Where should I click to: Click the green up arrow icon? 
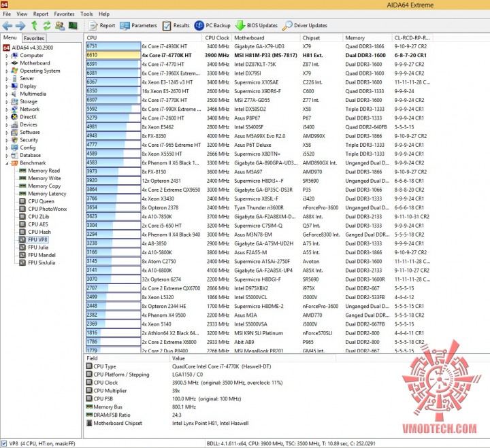[35, 26]
